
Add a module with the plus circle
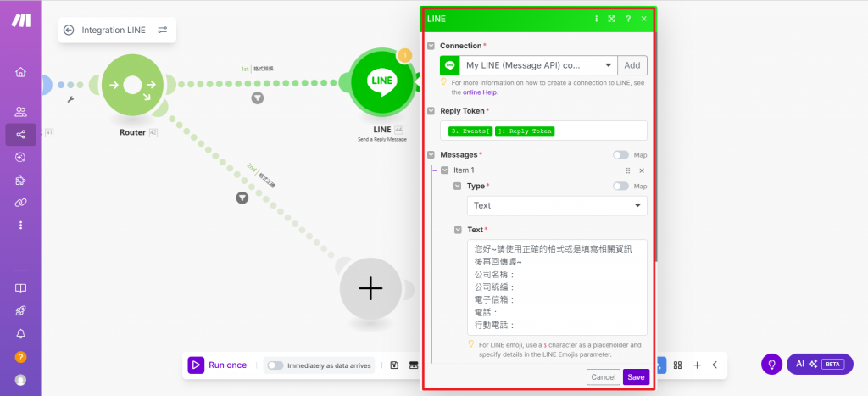[x=370, y=288]
